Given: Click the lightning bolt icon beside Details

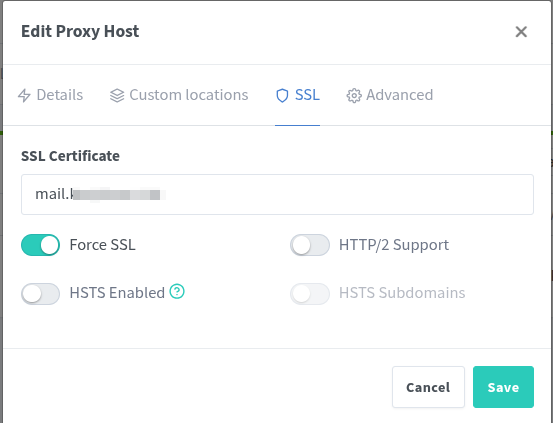Looking at the screenshot, I should pos(24,95).
